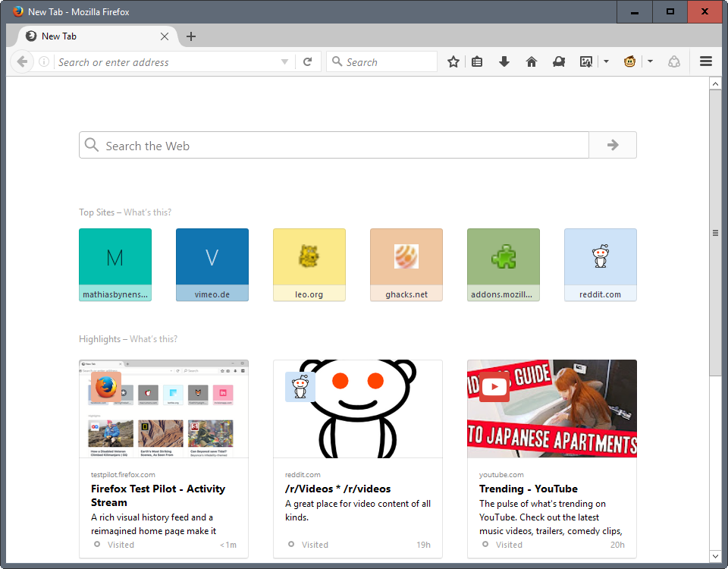Click Firefox Test Pilot - Activity Stream title

(158, 495)
